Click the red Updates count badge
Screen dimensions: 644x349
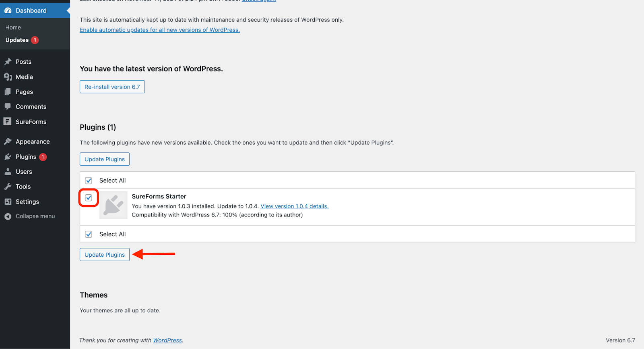coord(35,40)
